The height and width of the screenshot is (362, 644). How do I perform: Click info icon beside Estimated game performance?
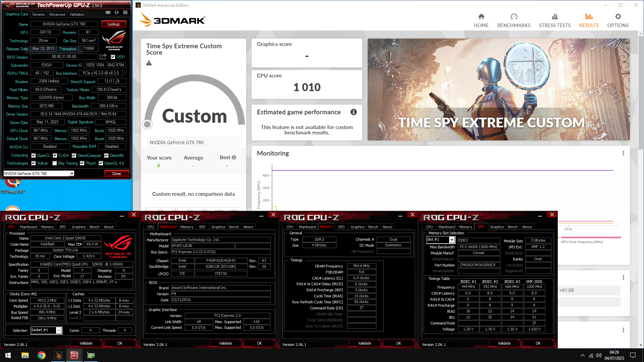tap(354, 112)
